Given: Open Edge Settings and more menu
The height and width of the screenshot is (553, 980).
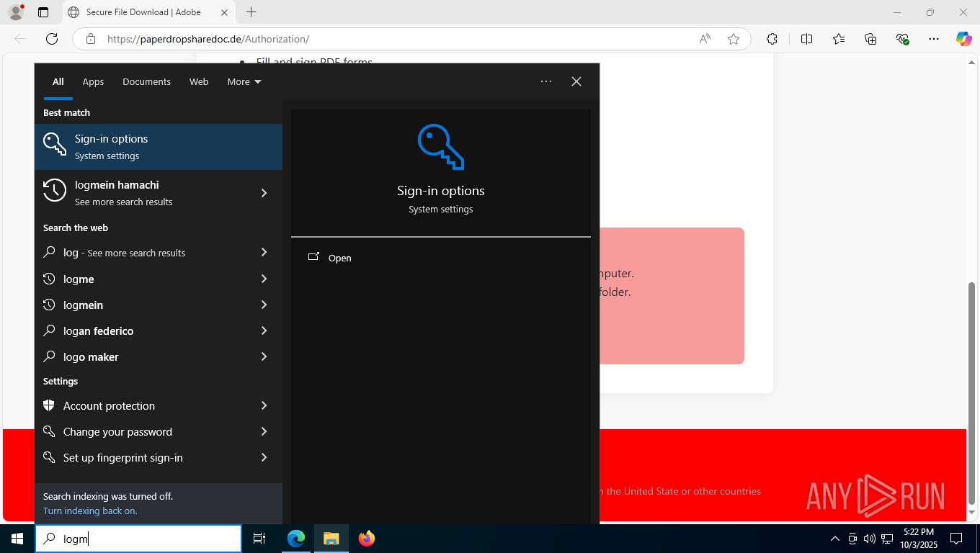Looking at the screenshot, I should point(934,39).
